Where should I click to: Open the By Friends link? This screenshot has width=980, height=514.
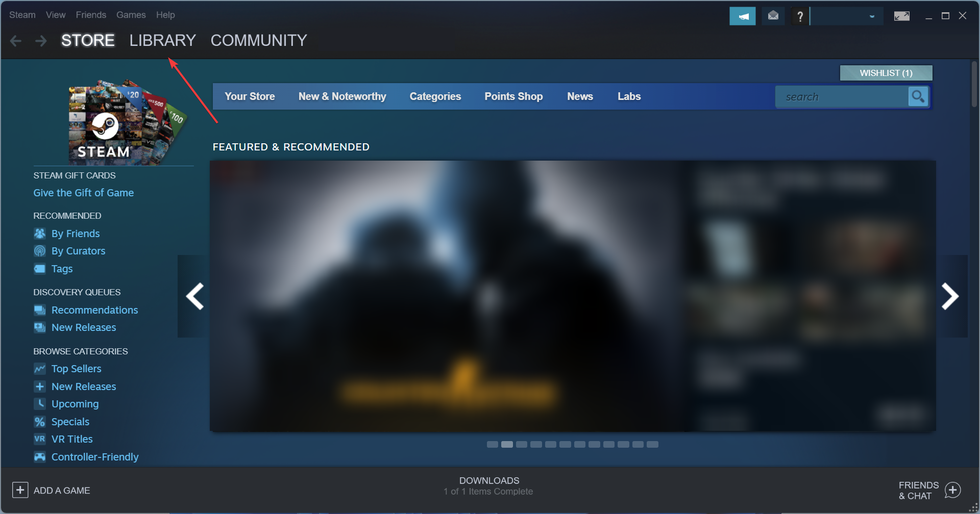76,234
